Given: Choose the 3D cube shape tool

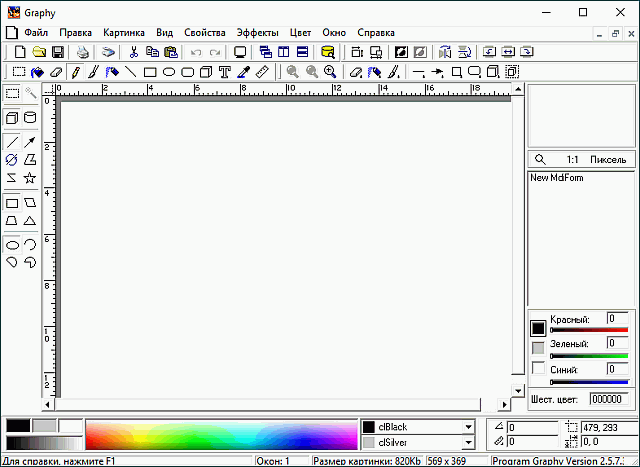Looking at the screenshot, I should pyautogui.click(x=12, y=118).
